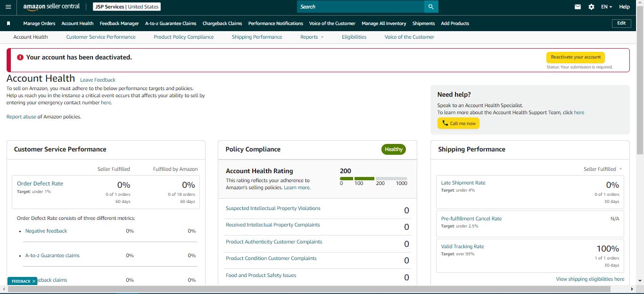Click the Healthy status badge
Screen dimensions: 644x294
click(394, 149)
